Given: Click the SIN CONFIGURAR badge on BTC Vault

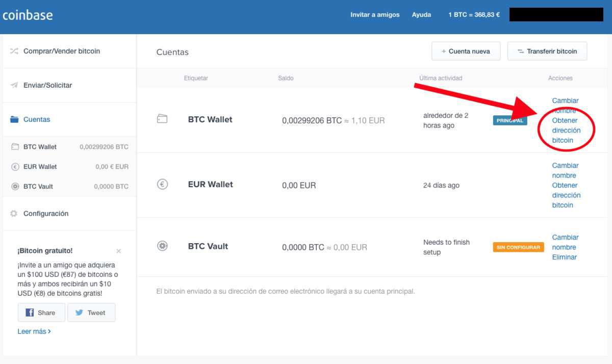Looking at the screenshot, I should [518, 247].
